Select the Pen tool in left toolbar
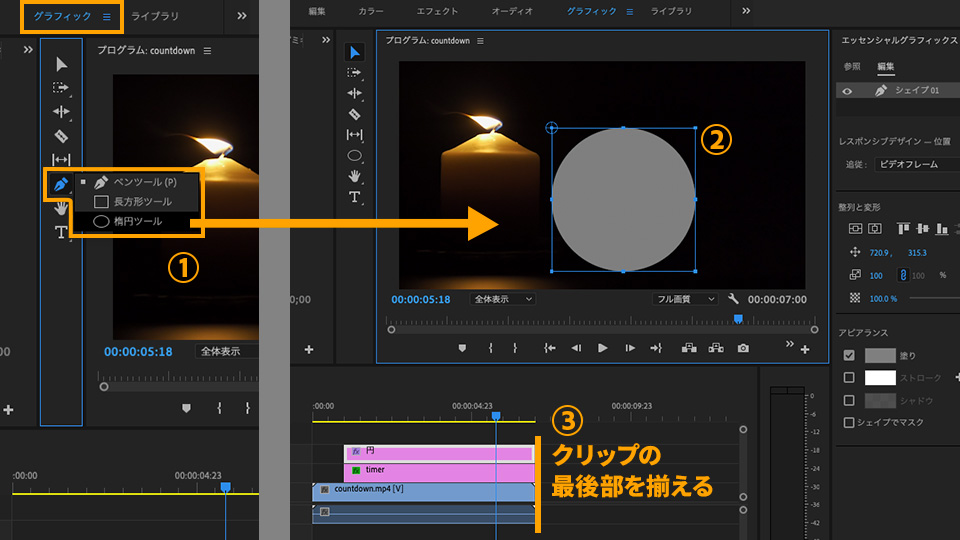The width and height of the screenshot is (960, 540). click(60, 184)
